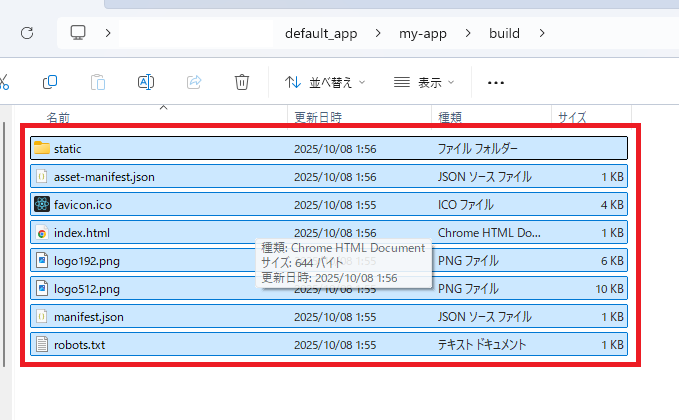
Task: Select manifest.json file
Action: [x=329, y=317]
